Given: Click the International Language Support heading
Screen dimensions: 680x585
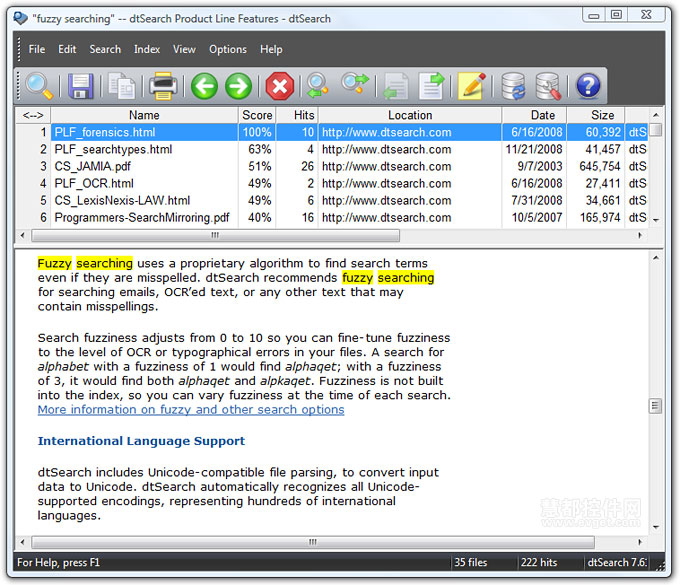Looking at the screenshot, I should pyautogui.click(x=141, y=441).
